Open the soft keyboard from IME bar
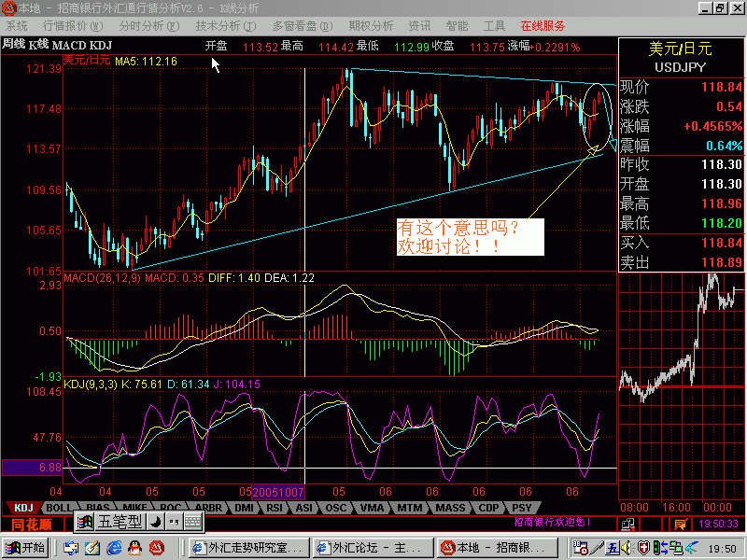The image size is (747, 560). (x=193, y=522)
